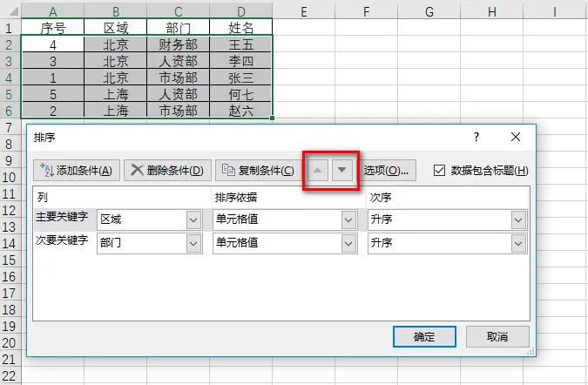Click the 部门 header cell in row 1
This screenshot has width=588, height=385.
click(178, 27)
